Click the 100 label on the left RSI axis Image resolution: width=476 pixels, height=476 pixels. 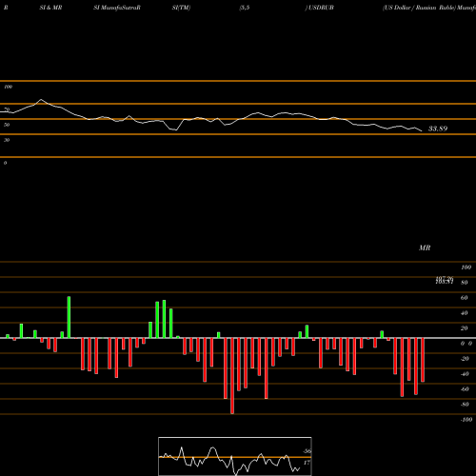8,87
